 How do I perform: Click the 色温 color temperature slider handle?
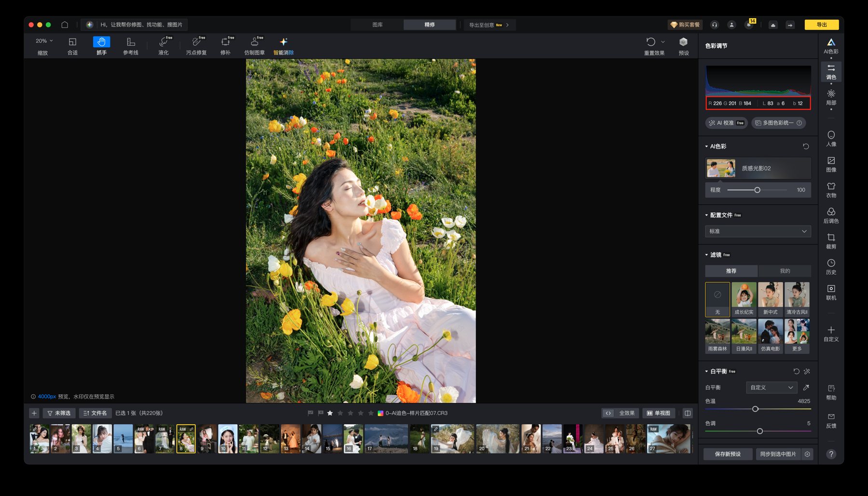point(755,409)
